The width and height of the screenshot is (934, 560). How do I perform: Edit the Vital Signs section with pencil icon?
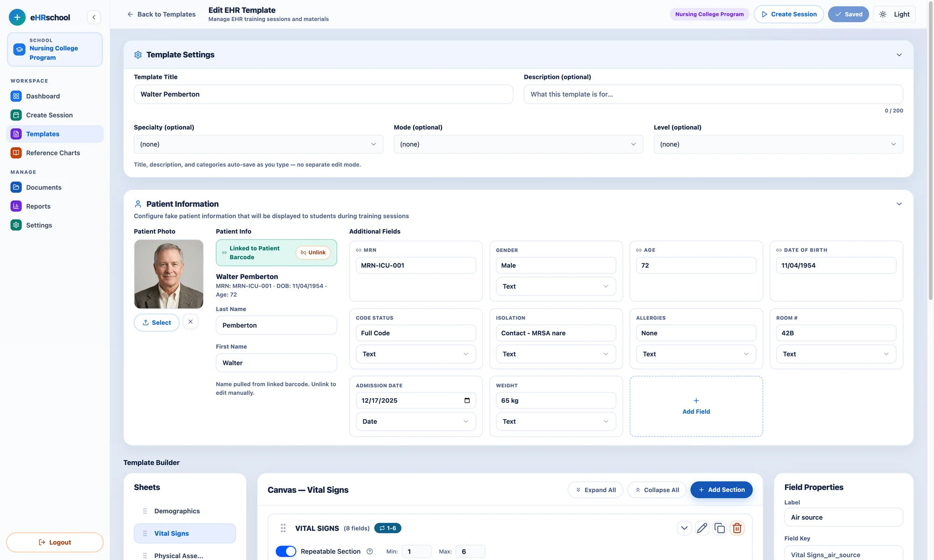tap(702, 528)
